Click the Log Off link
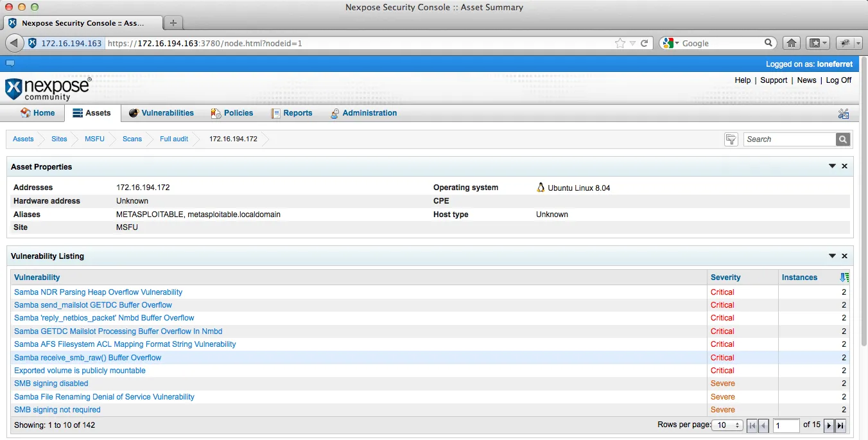 (x=838, y=80)
